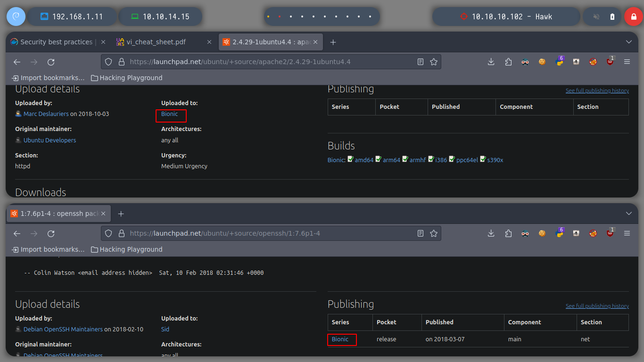The width and height of the screenshot is (644, 362).
Task: Open the s390x build link
Action: 495,160
